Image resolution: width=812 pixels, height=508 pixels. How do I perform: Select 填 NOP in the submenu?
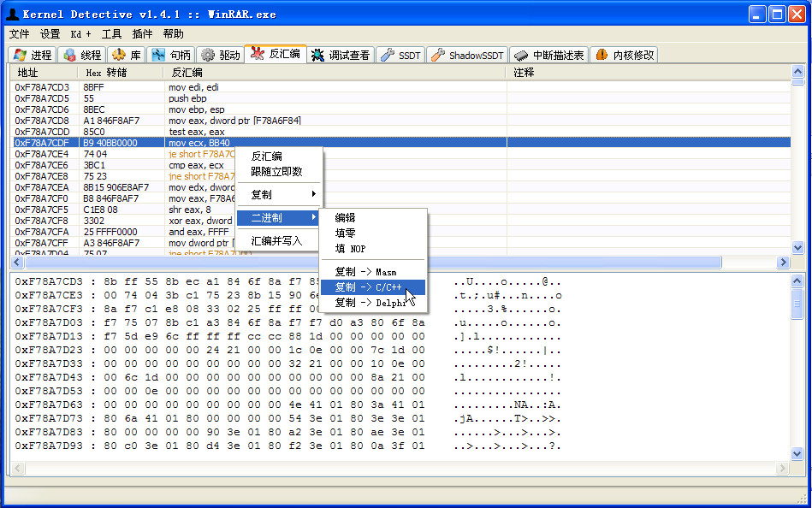coord(373,249)
